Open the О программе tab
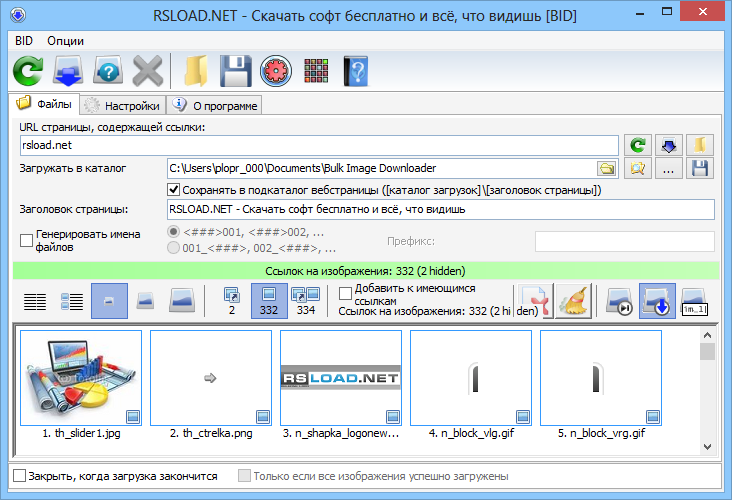Image resolution: width=732 pixels, height=500 pixels. pos(214,106)
